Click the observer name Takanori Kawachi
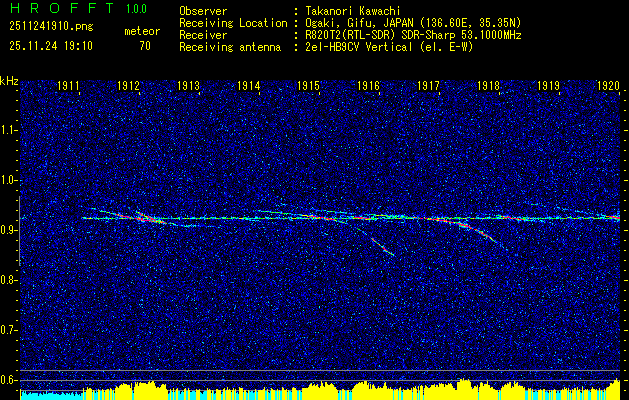This screenshot has width=629, height=400. [x=353, y=11]
